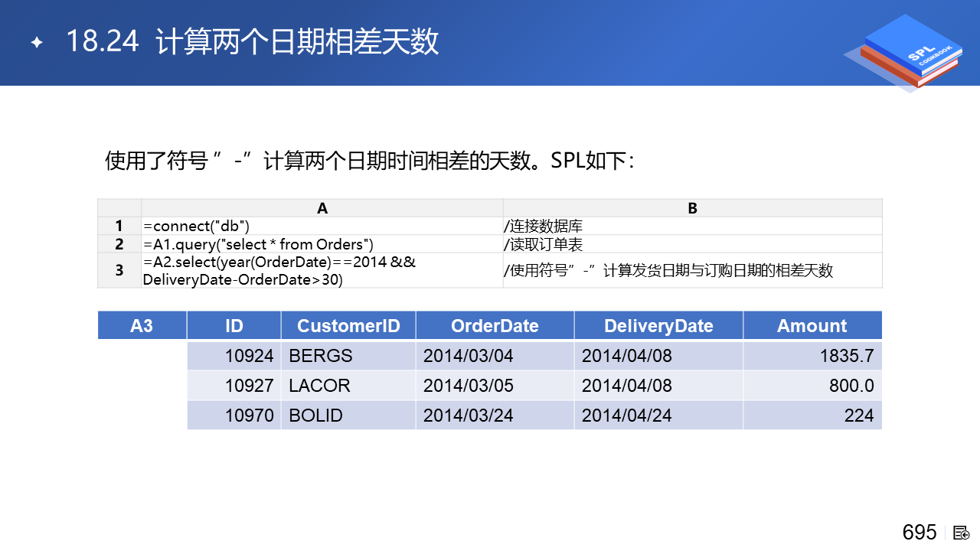
Task: Select the Amount cell 800.0
Action: (812, 386)
